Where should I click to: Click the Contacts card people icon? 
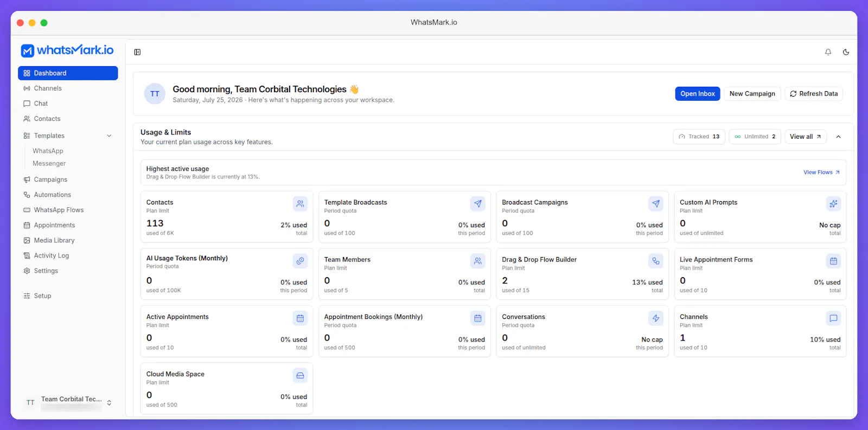pos(300,204)
